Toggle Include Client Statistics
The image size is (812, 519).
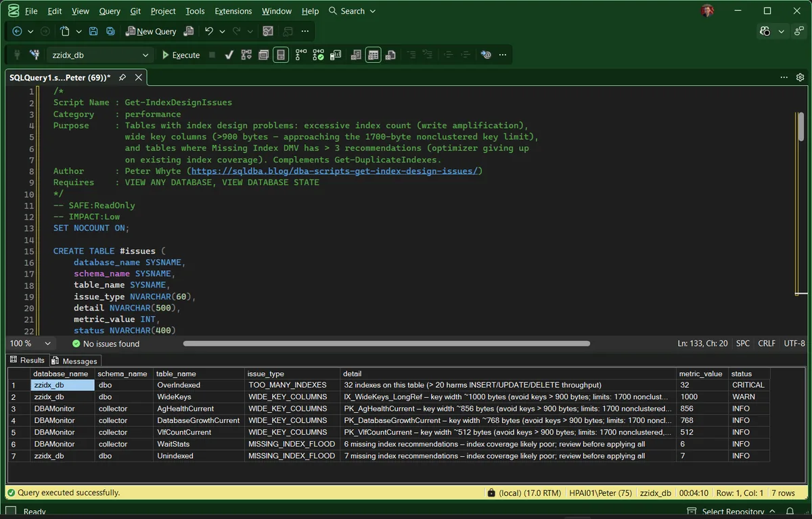[335, 55]
